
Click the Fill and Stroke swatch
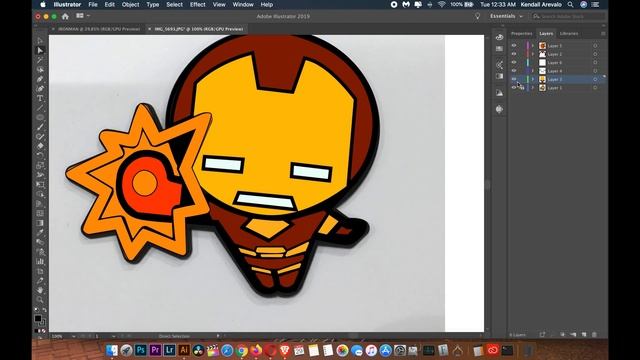coord(39,320)
